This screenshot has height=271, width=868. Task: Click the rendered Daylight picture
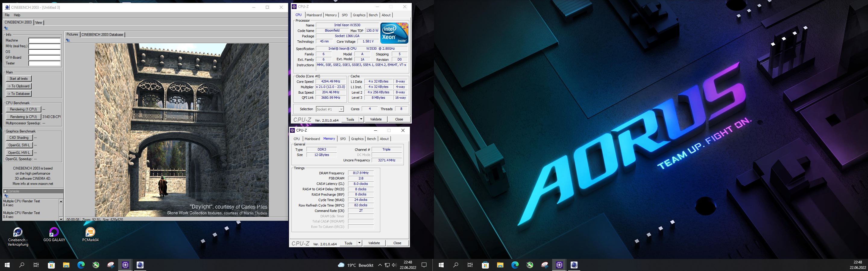182,130
